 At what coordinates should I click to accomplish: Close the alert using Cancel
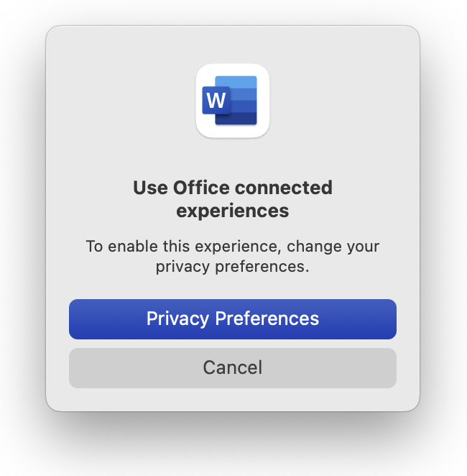click(x=233, y=368)
